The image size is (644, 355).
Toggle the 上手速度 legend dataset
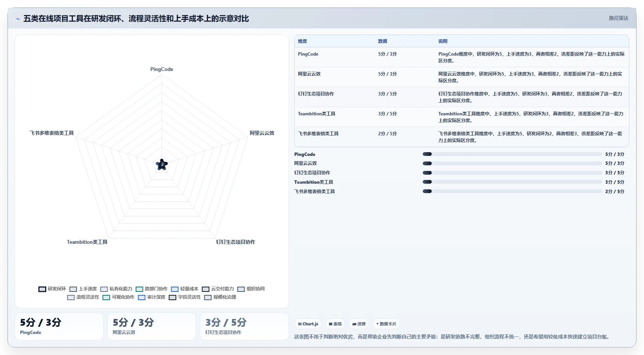(83, 289)
